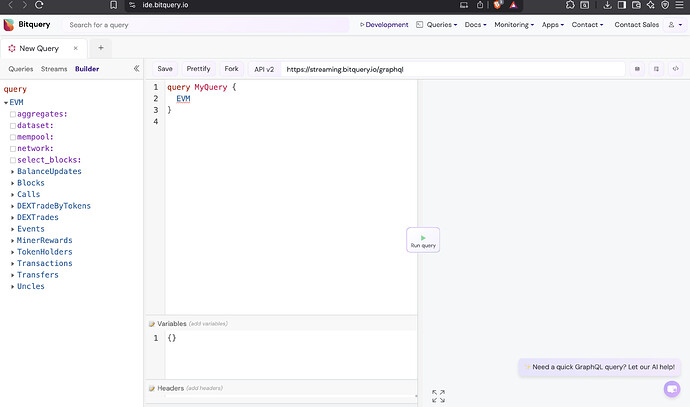Check the mempool: checkbox
The height and width of the screenshot is (407, 690).
point(13,137)
